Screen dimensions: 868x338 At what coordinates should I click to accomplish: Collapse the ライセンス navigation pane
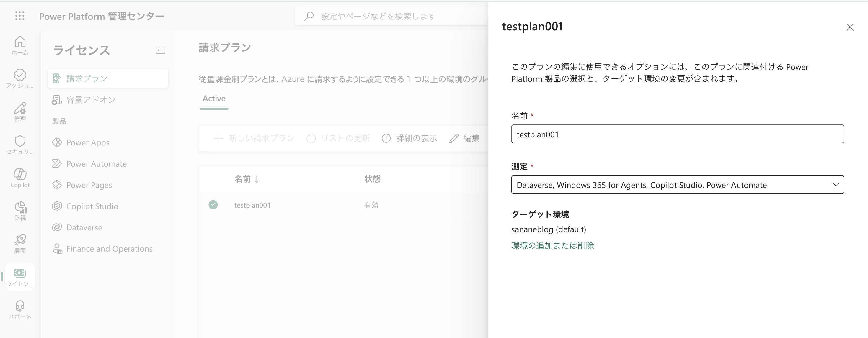pyautogui.click(x=160, y=50)
